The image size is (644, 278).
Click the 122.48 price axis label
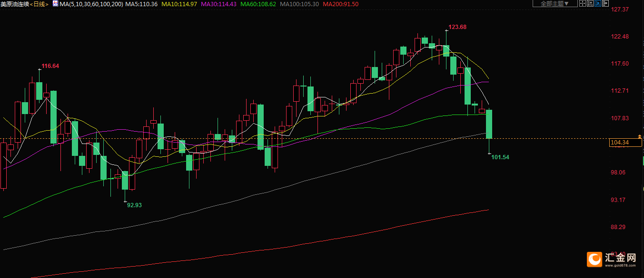620,37
